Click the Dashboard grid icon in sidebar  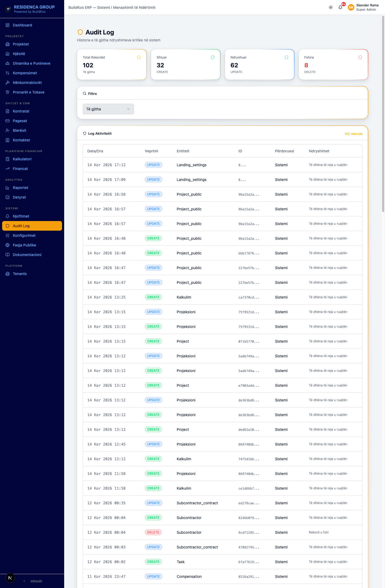coord(7,25)
